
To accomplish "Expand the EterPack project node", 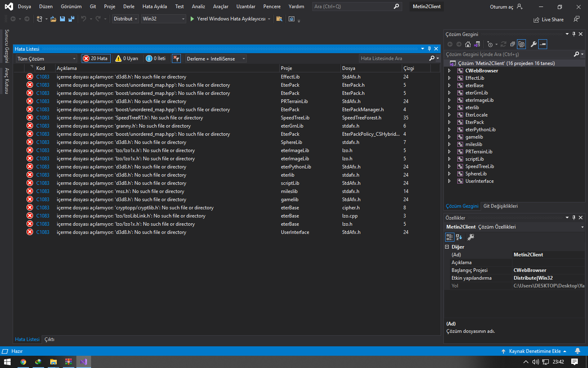I will click(449, 122).
